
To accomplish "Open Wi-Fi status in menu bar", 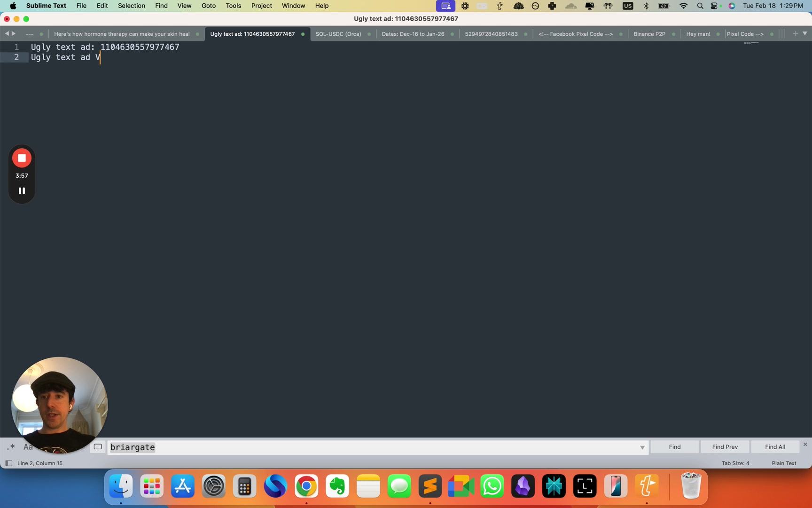I will tap(683, 6).
